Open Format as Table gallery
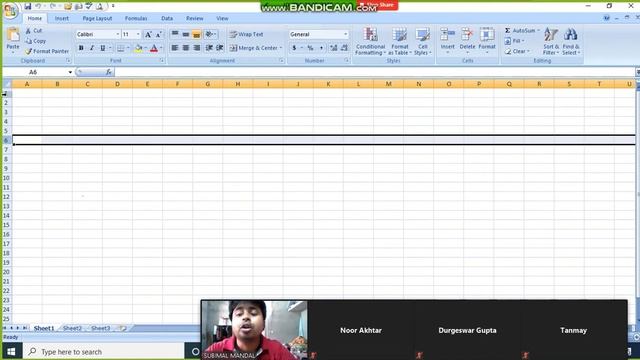The image size is (640, 360). 399,41
